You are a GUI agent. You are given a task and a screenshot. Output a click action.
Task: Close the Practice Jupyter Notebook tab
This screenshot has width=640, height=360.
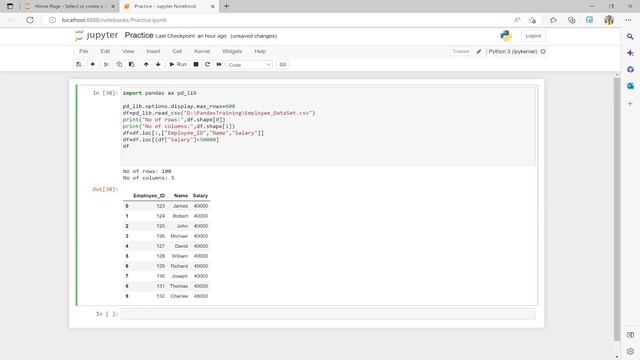[213, 7]
